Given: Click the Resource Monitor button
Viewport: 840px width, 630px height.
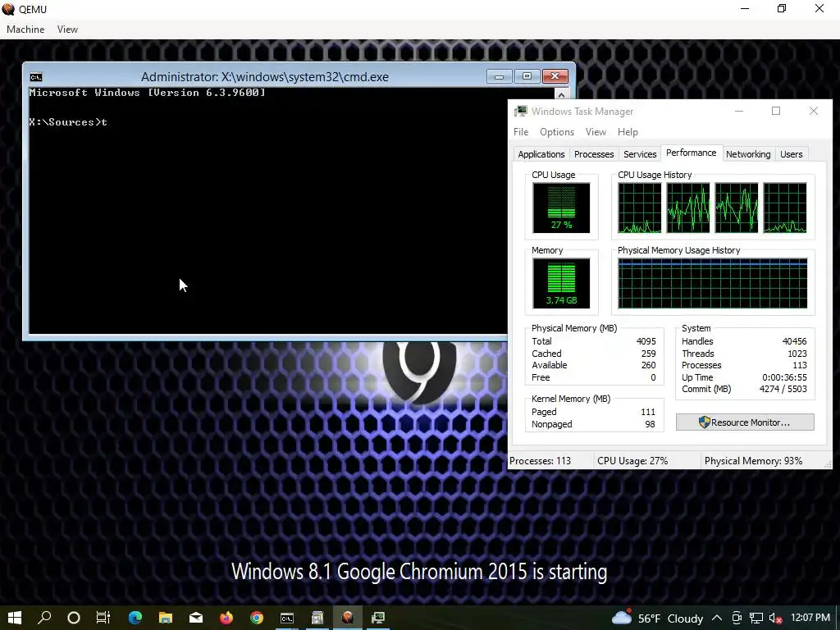Looking at the screenshot, I should pos(745,422).
